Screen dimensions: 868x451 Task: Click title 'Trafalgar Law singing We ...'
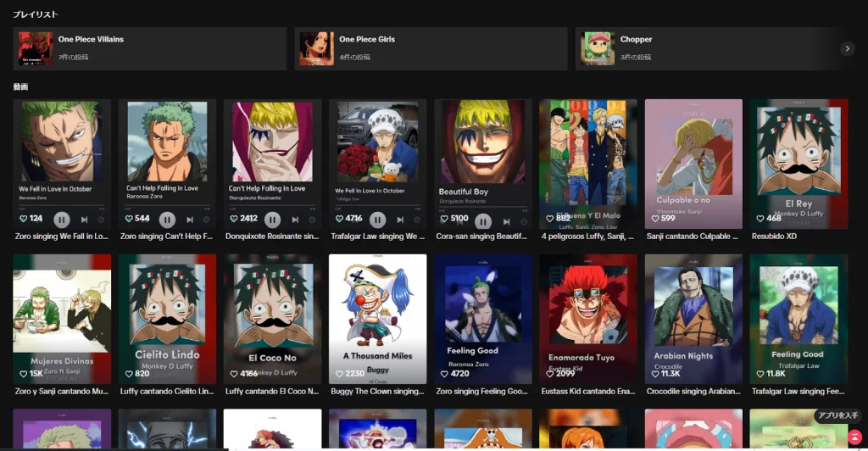coord(377,237)
